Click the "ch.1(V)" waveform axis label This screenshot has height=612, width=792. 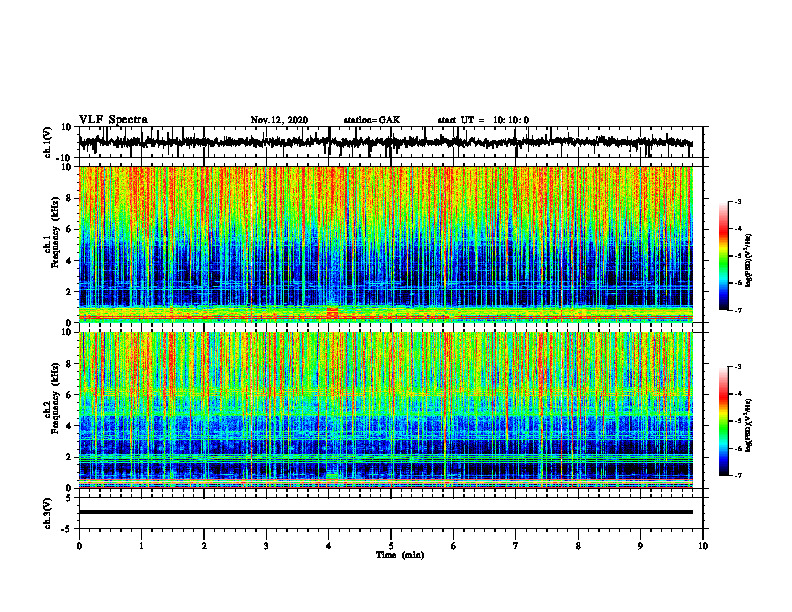pyautogui.click(x=48, y=142)
